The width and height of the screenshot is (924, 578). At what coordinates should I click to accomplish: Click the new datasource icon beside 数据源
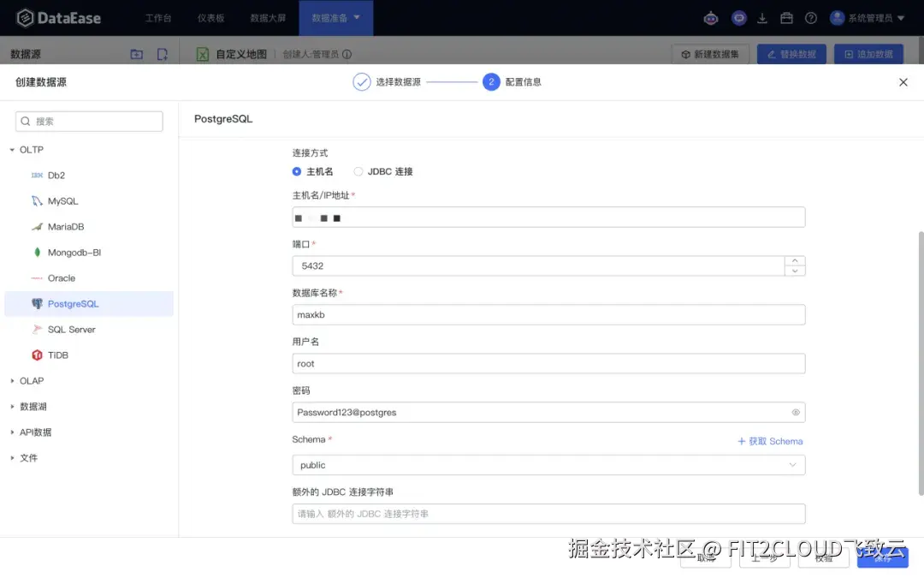click(x=162, y=54)
